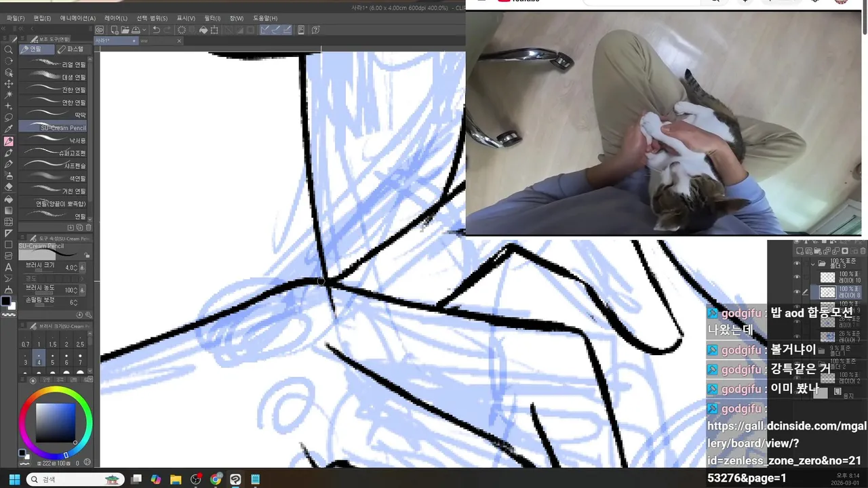Select the pink highlighted Pencil tool

(x=9, y=142)
